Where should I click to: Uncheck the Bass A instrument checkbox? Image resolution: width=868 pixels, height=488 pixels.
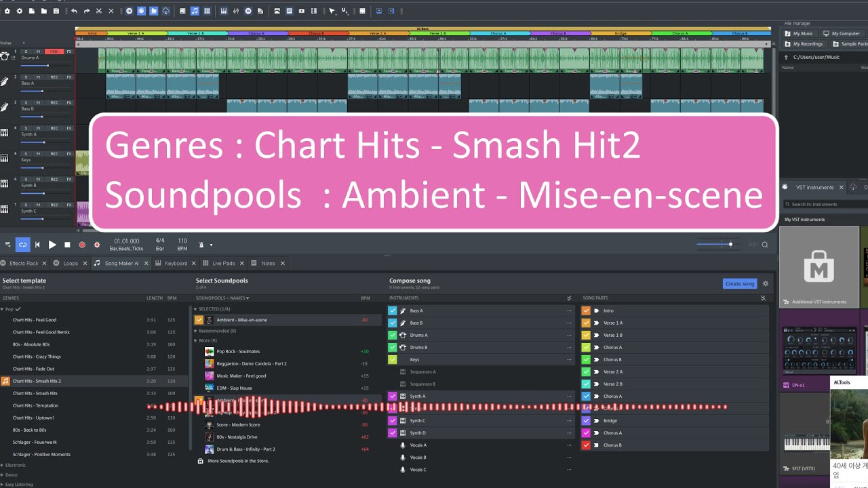pyautogui.click(x=393, y=310)
